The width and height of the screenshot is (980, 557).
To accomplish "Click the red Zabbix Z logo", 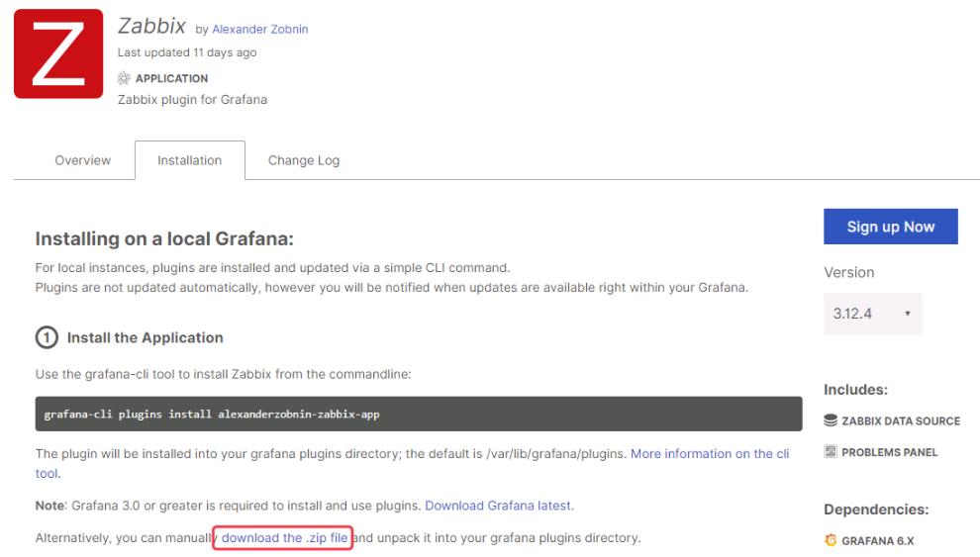I will (x=58, y=53).
